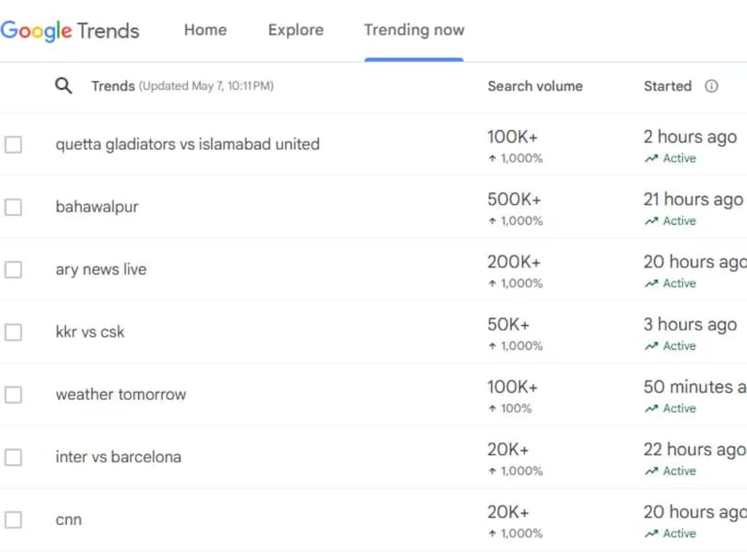747x560 pixels.
Task: Check the quetta gladiators vs islamabad united box
Action: pos(14,145)
